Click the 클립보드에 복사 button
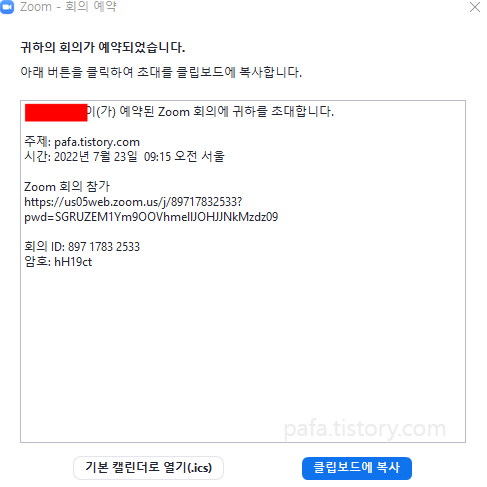This screenshot has height=487, width=487. point(357,468)
